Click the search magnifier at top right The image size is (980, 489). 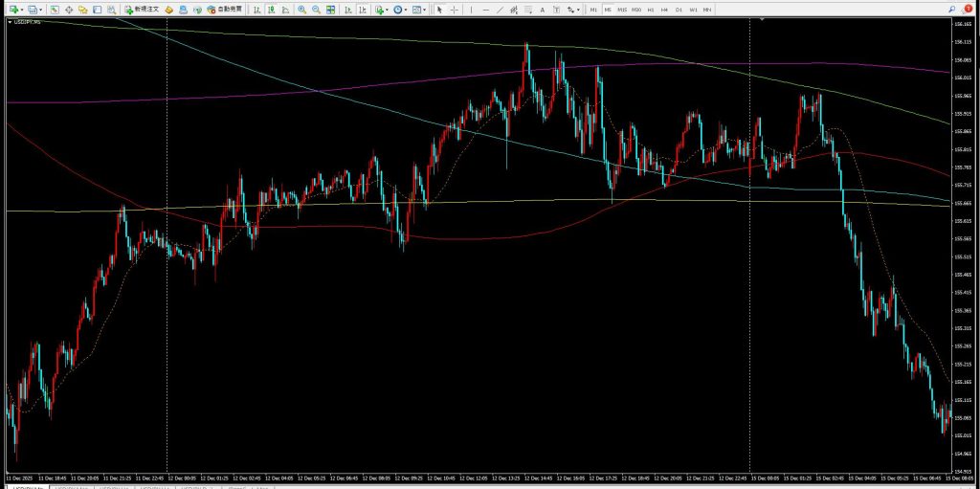coord(951,10)
